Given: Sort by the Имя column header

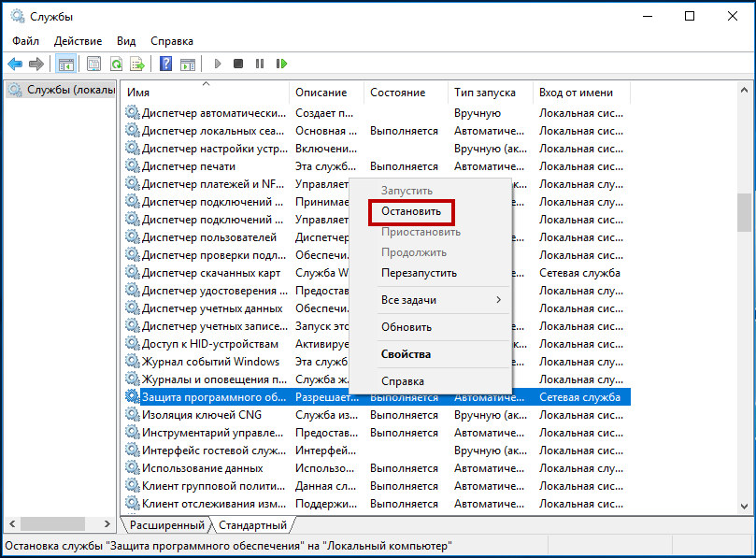Looking at the screenshot, I should (205, 93).
